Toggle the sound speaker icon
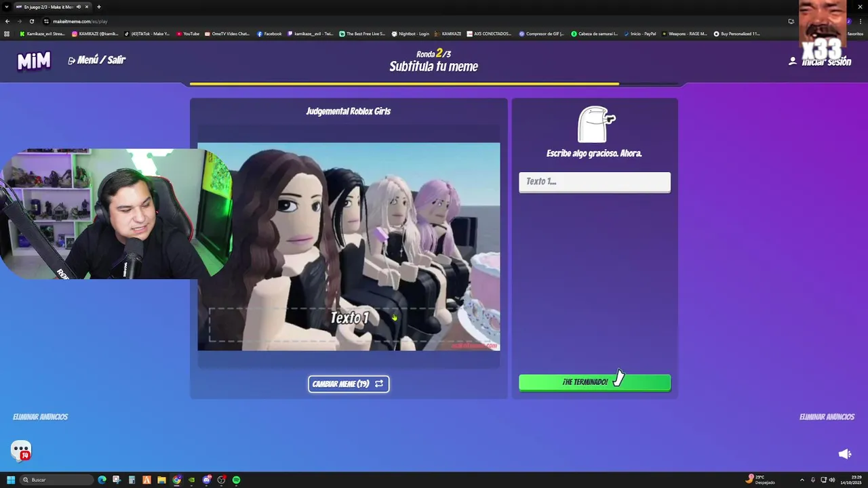This screenshot has height=488, width=868. point(844,454)
